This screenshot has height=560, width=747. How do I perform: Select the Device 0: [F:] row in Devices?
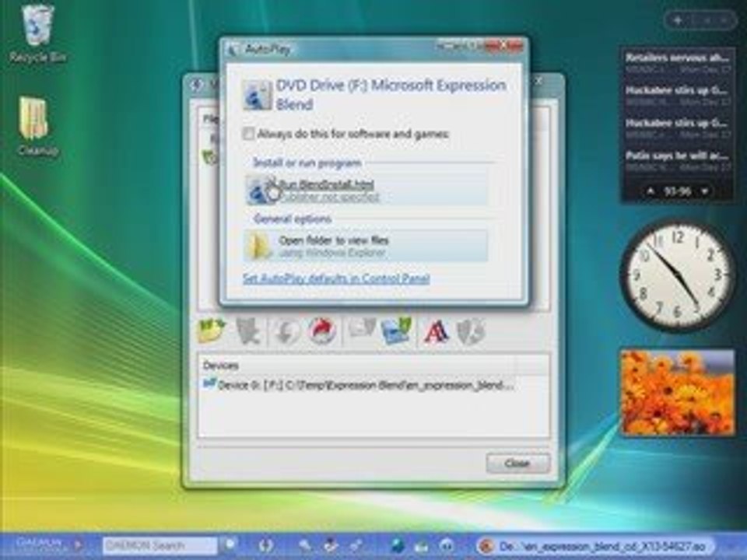(x=358, y=385)
